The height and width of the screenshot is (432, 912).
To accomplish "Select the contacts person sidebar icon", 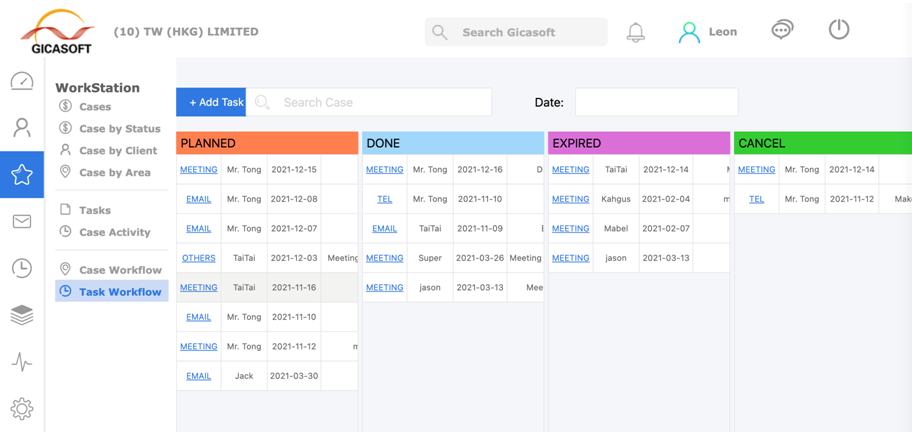I will point(22,128).
